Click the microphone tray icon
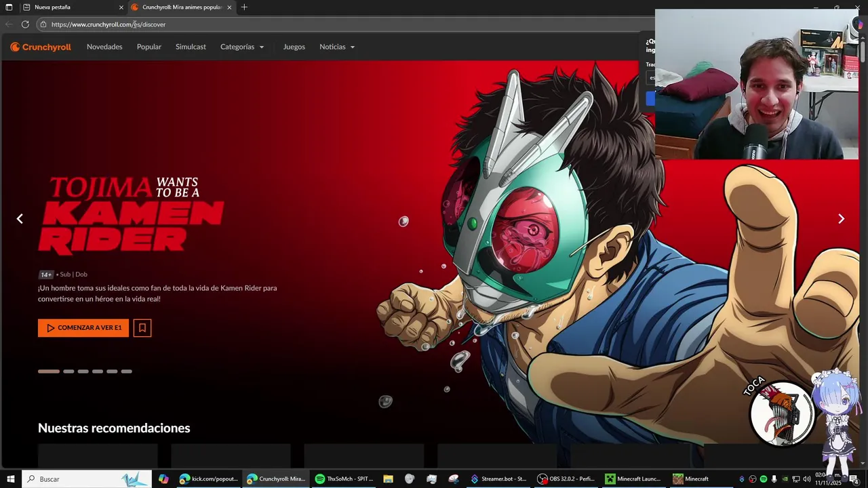868x488 pixels. 774,479
